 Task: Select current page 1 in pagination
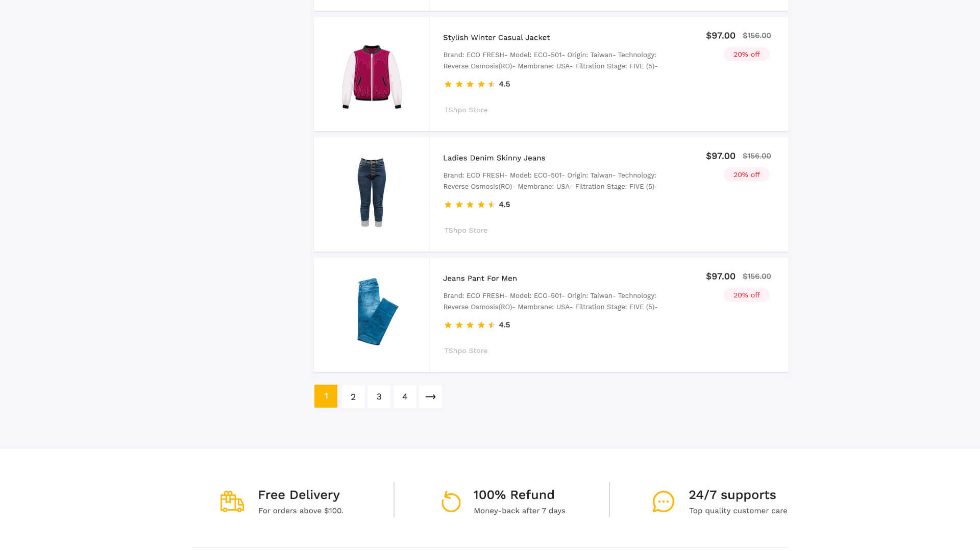(x=326, y=396)
